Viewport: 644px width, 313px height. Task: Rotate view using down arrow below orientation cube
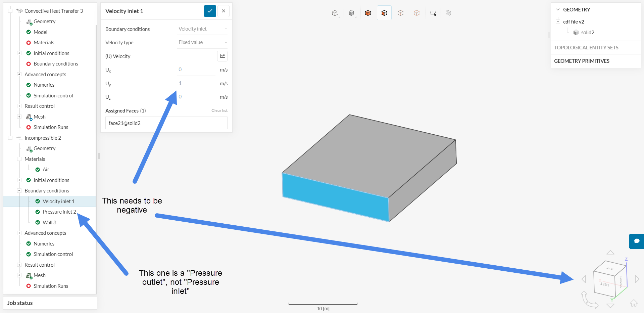coord(610,306)
